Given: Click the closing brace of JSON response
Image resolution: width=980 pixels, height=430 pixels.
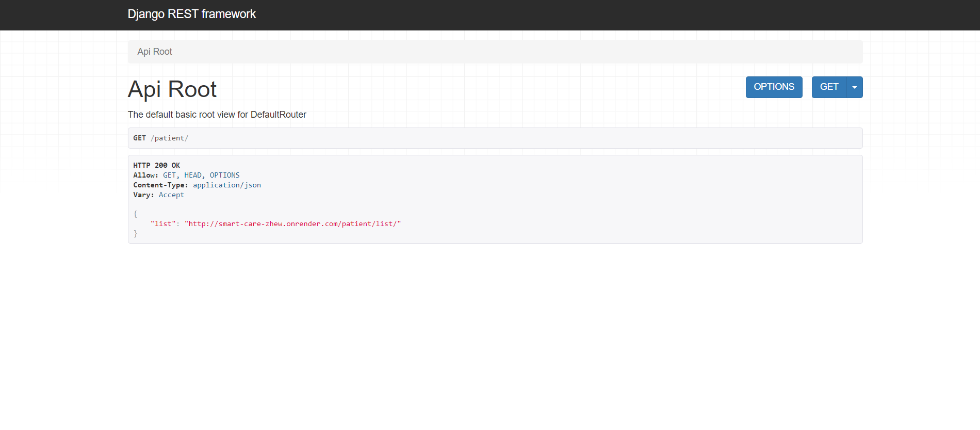Looking at the screenshot, I should 136,234.
